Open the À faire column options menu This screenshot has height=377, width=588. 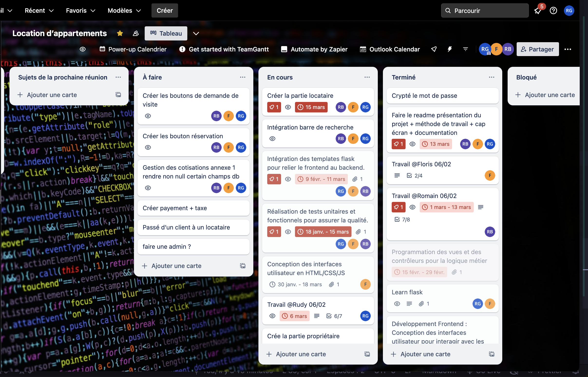(243, 77)
